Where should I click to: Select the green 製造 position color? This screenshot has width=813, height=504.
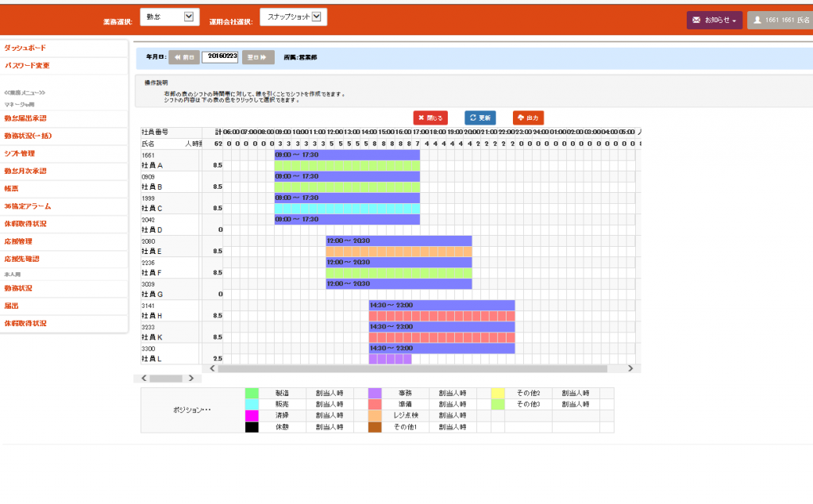pyautogui.click(x=252, y=393)
